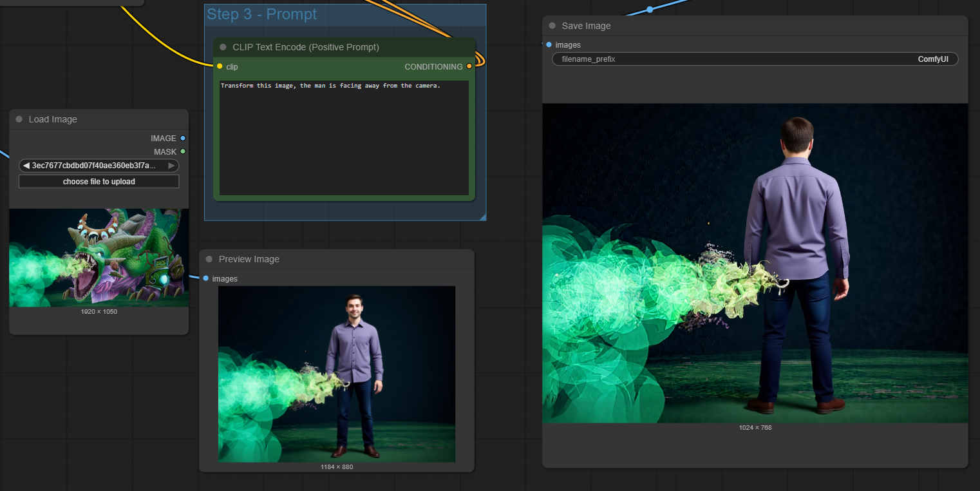Click the 'CLIP Text Encode (Positive Prompt)' node title

pos(306,47)
